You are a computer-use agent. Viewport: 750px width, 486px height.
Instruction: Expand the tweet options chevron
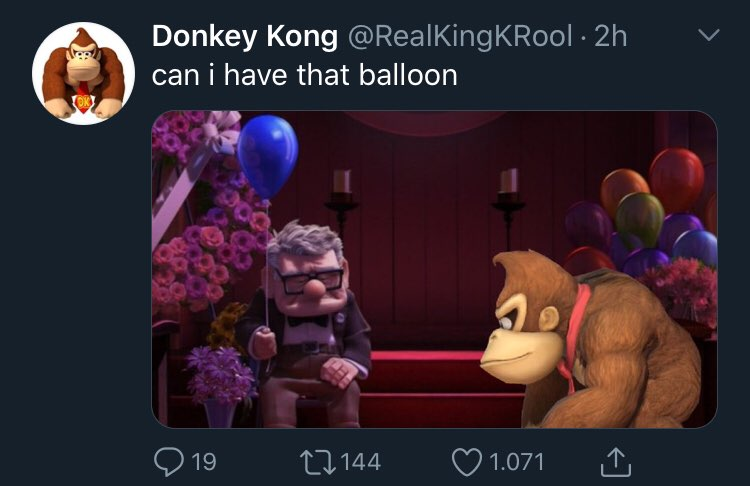coord(708,37)
